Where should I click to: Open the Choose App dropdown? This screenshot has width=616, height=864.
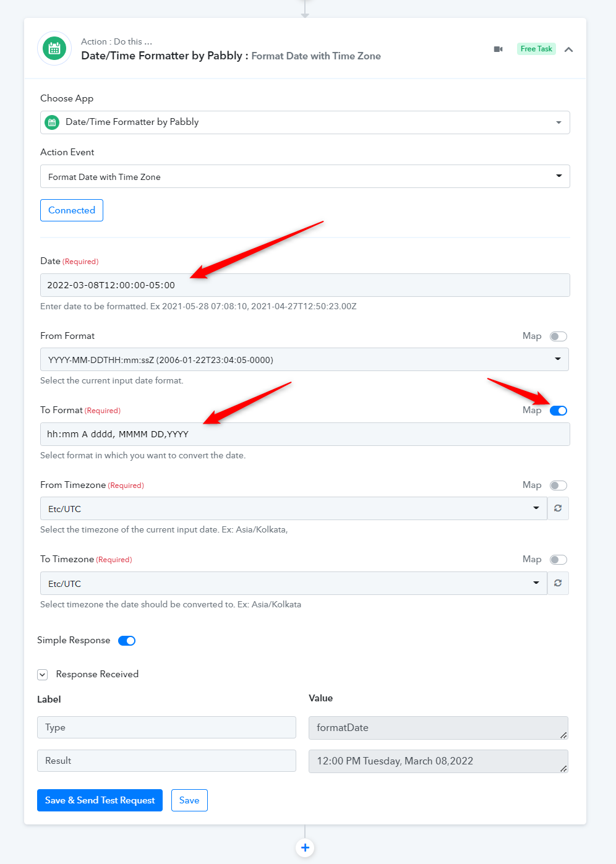click(305, 122)
